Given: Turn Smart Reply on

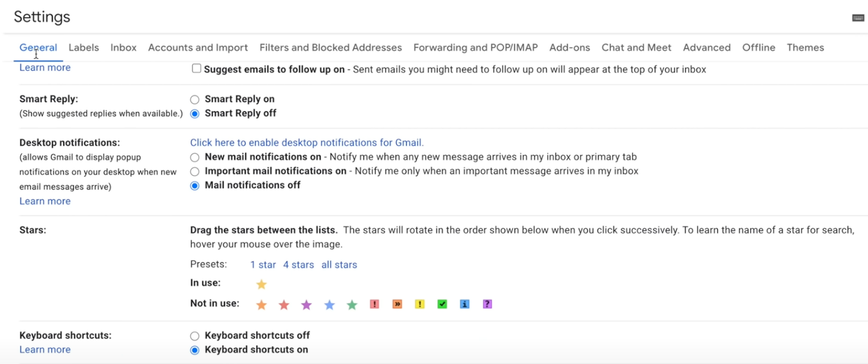Looking at the screenshot, I should click(x=195, y=99).
